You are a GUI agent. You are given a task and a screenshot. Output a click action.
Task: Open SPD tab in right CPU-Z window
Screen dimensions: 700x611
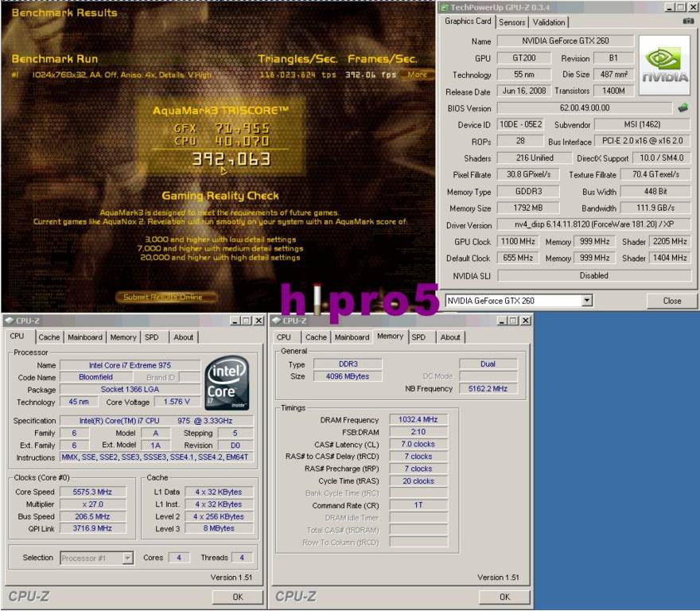pos(418,337)
